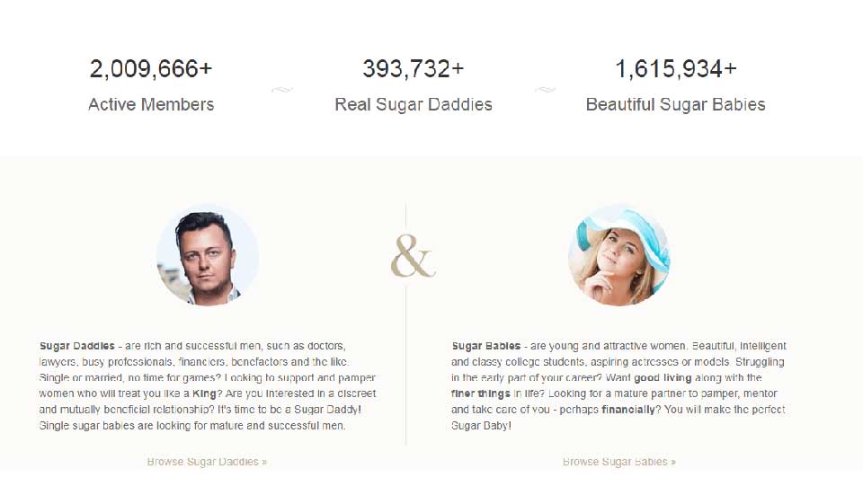The width and height of the screenshot is (863, 504).
Task: Select the sugar daddy man's round photo
Action: point(208,255)
